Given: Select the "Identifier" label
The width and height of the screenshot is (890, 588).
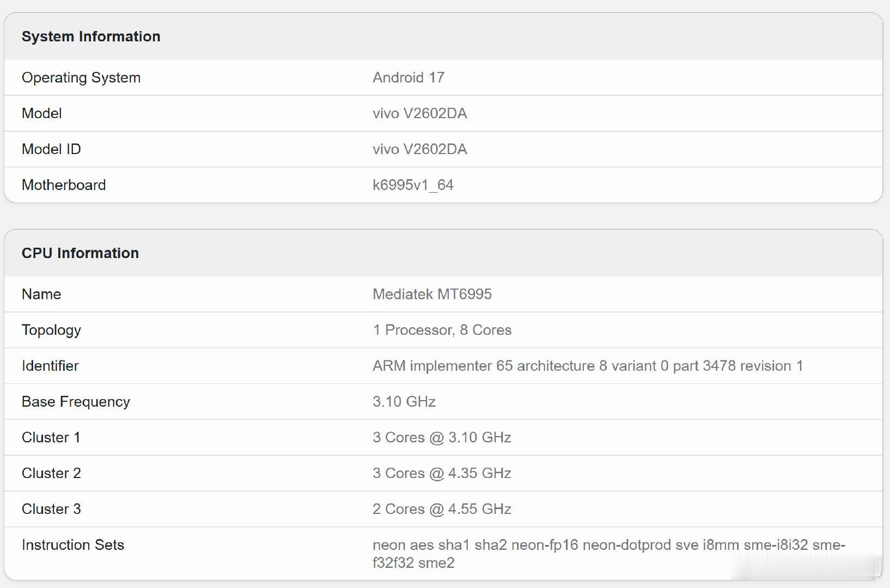Looking at the screenshot, I should 50,366.
